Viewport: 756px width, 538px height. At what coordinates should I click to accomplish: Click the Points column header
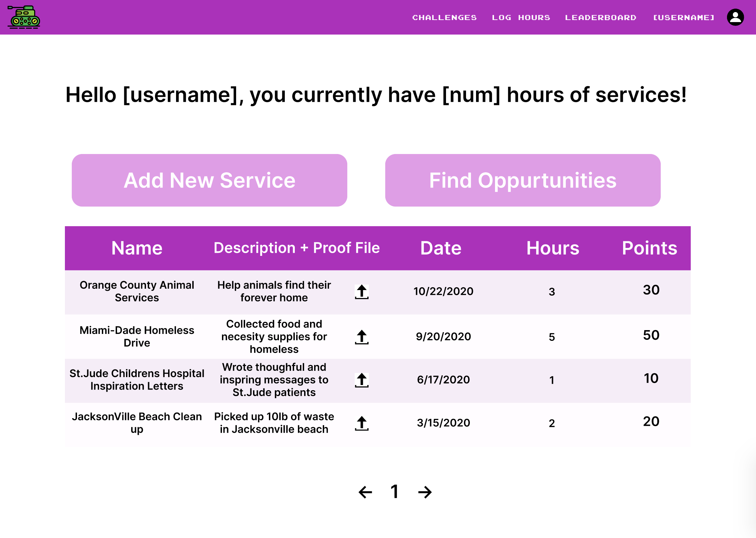point(649,248)
